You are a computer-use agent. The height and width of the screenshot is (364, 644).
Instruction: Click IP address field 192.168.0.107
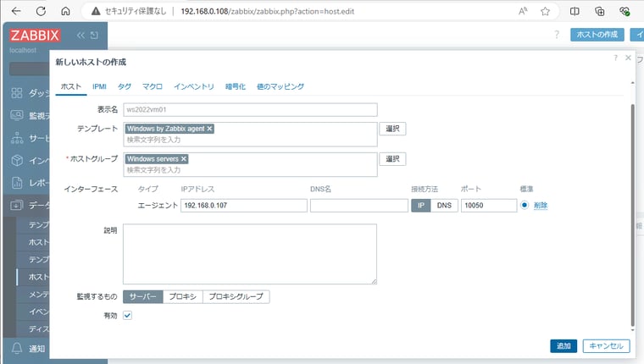[x=244, y=205]
